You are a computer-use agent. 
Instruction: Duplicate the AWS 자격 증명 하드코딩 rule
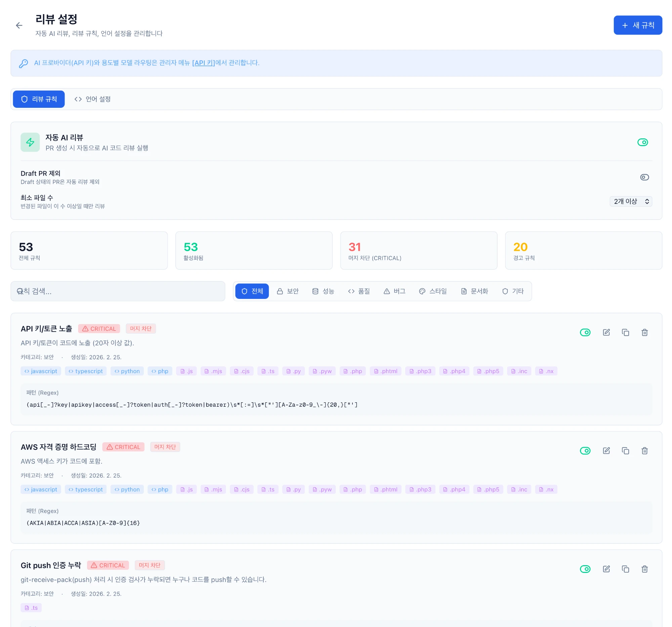point(625,451)
